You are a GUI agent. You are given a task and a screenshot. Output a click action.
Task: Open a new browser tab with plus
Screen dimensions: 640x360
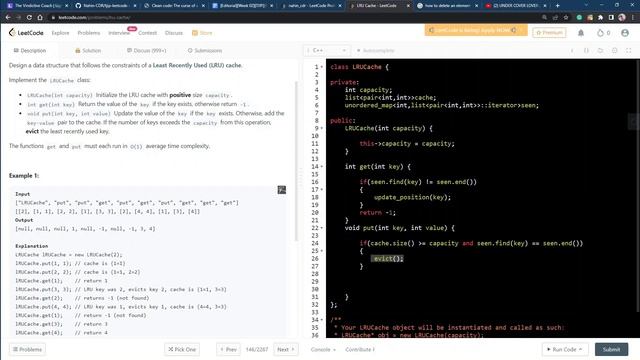pyautogui.click(x=558, y=6)
